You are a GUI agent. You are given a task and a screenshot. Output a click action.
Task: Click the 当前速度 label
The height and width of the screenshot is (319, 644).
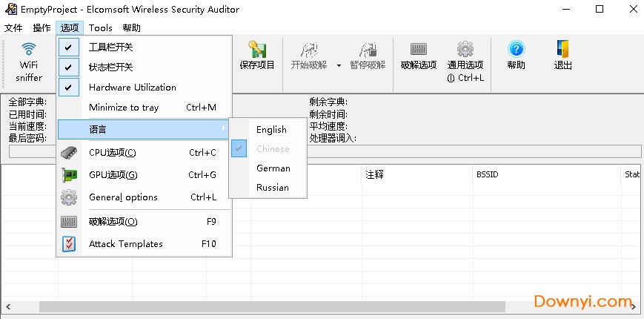pos(27,126)
